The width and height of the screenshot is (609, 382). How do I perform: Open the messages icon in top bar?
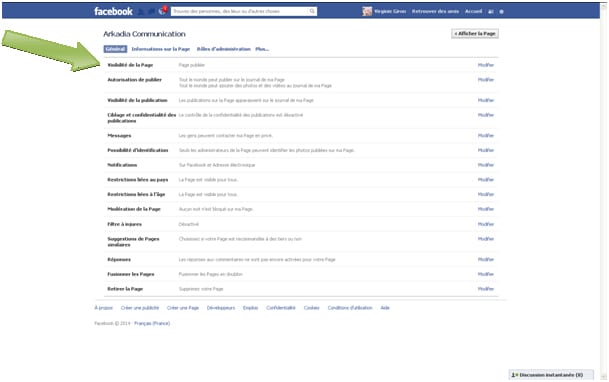click(151, 12)
